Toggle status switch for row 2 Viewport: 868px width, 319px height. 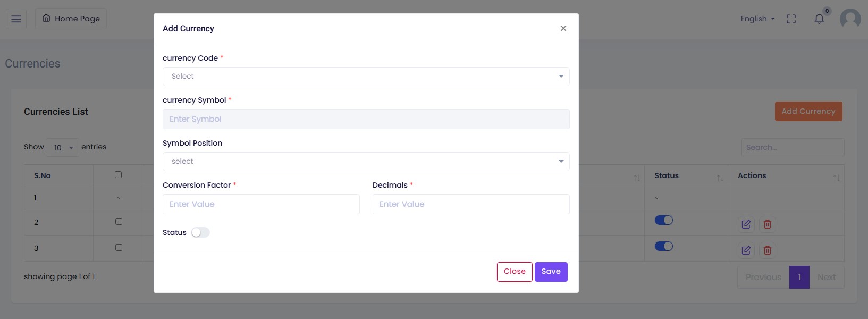(663, 220)
